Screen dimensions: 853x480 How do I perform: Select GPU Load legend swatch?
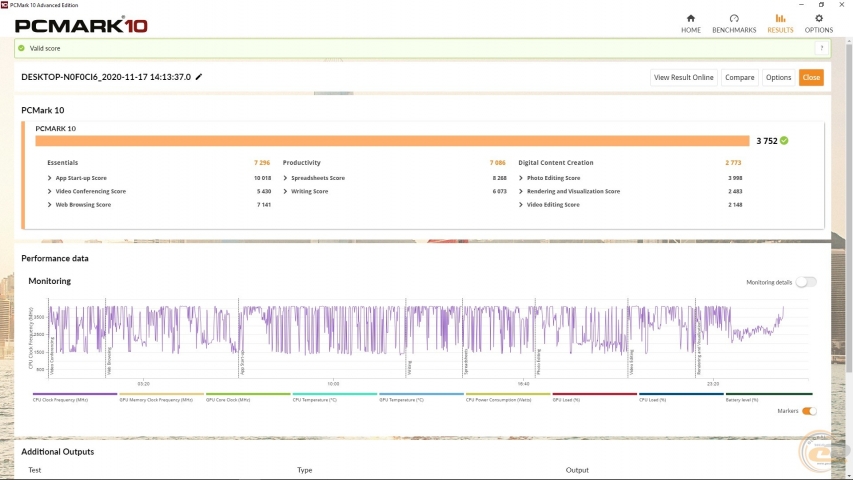595,393
